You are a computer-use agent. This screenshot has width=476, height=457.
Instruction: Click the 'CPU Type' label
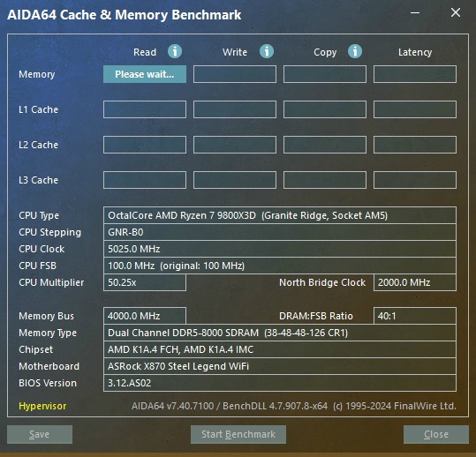tap(39, 215)
